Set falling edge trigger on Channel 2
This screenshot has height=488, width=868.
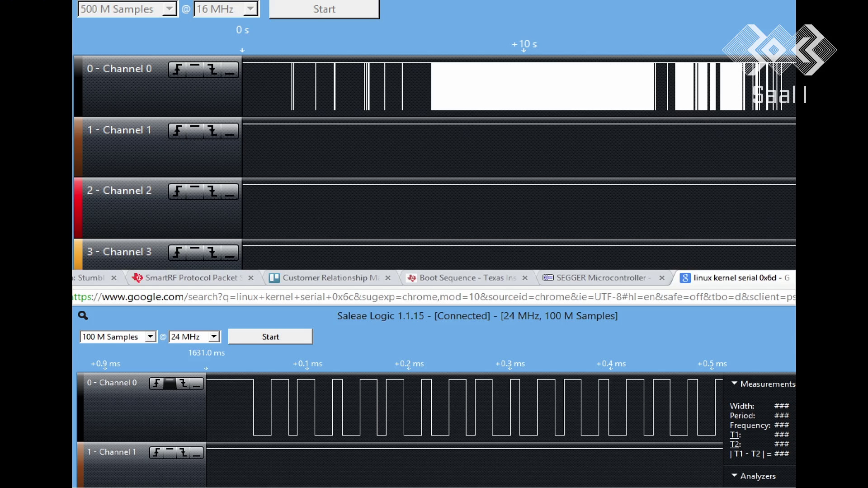click(x=212, y=192)
